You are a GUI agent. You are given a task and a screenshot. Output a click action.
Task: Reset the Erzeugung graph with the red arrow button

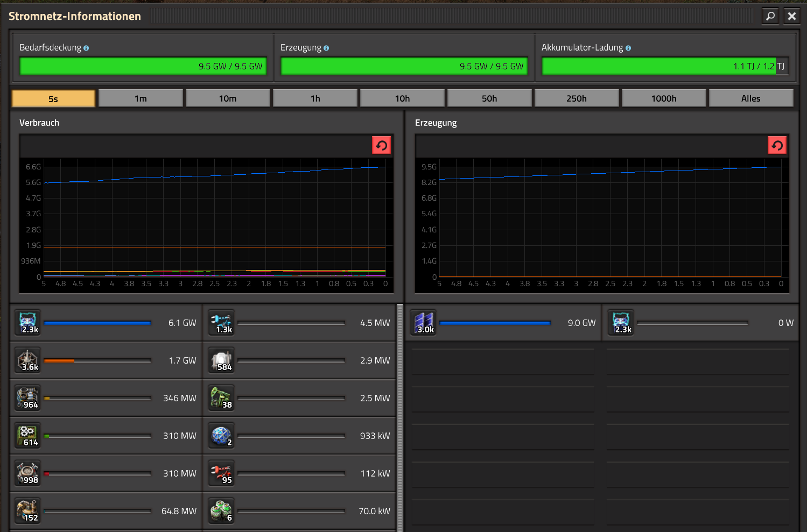[x=777, y=145]
